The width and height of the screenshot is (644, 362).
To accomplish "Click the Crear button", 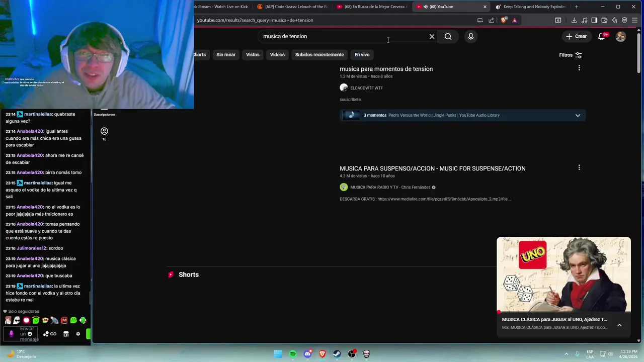I will [576, 36].
